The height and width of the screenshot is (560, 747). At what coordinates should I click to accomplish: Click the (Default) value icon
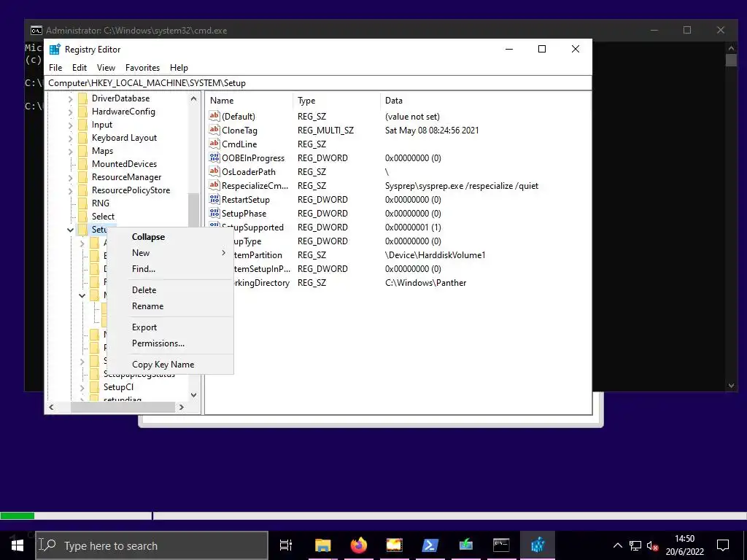pyautogui.click(x=214, y=116)
